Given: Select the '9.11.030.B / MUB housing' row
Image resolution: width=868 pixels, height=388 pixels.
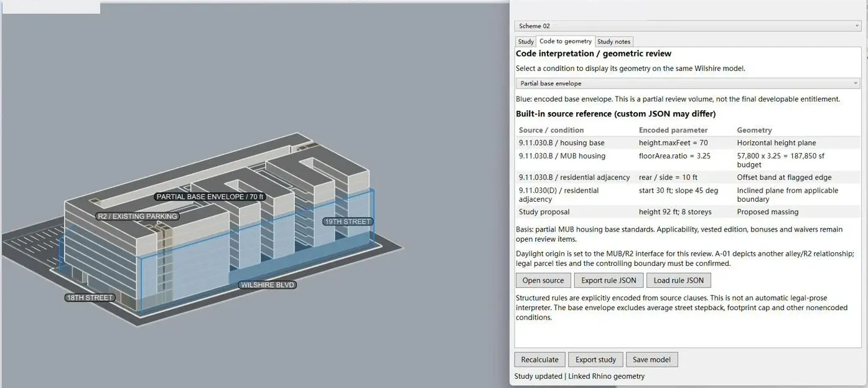Looking at the screenshot, I should coord(688,160).
